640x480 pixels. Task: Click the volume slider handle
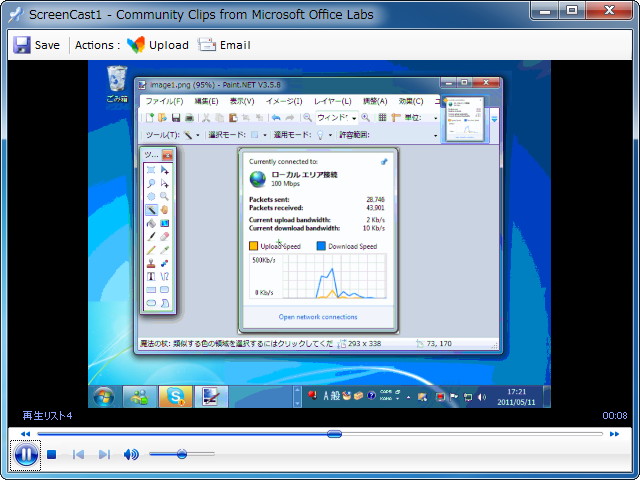[182, 454]
